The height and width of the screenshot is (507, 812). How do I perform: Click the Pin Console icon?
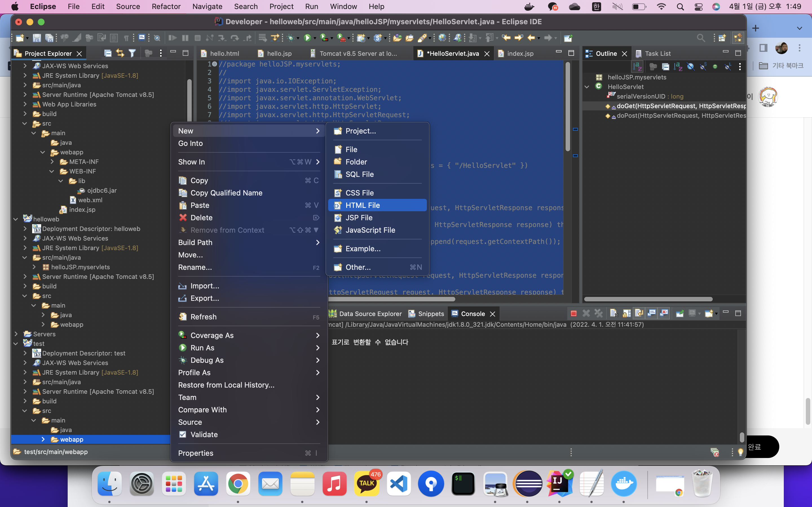pyautogui.click(x=680, y=313)
